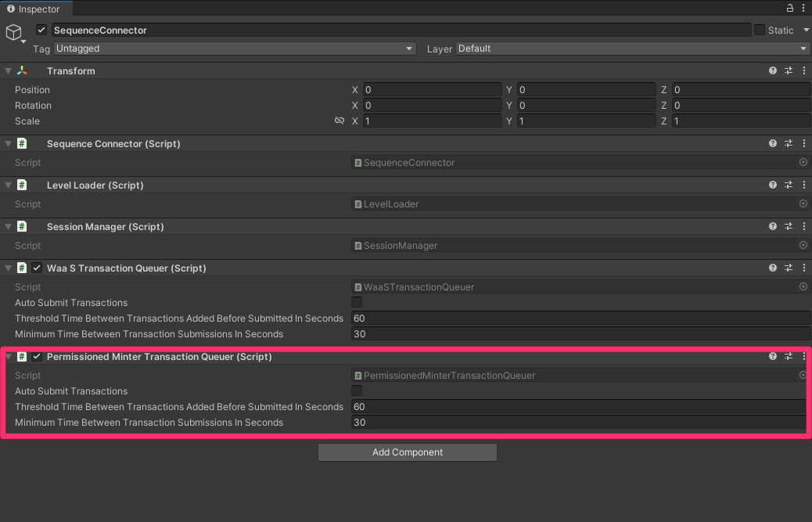Open the Session Manager presets selector
This screenshot has width=812, height=522.
pyautogui.click(x=788, y=226)
